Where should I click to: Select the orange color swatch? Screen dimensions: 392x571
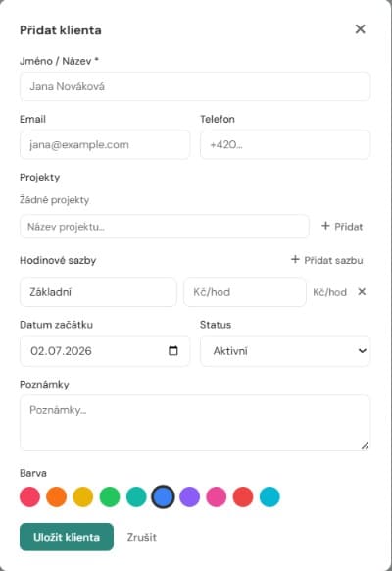point(57,496)
